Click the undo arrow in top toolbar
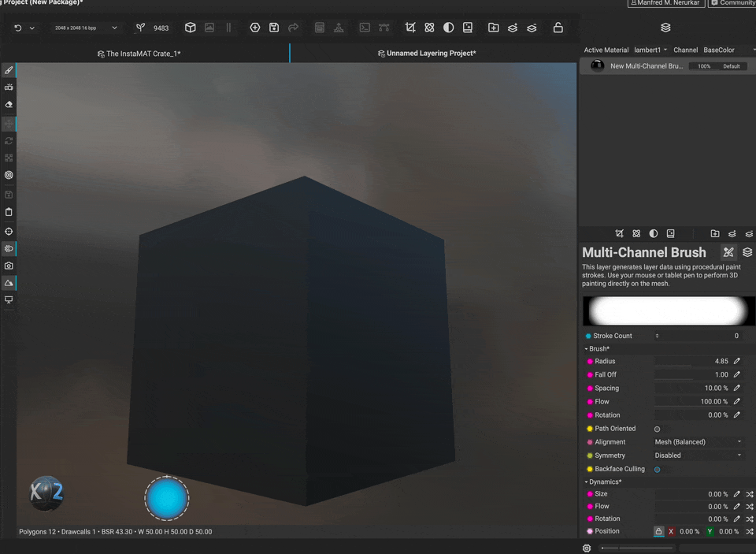Viewport: 756px width, 554px height. click(x=18, y=28)
